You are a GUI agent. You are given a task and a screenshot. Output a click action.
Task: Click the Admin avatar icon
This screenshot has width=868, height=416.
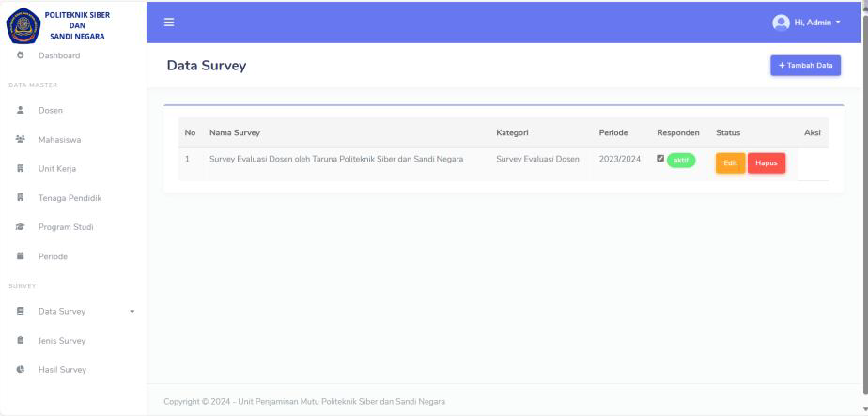point(779,22)
